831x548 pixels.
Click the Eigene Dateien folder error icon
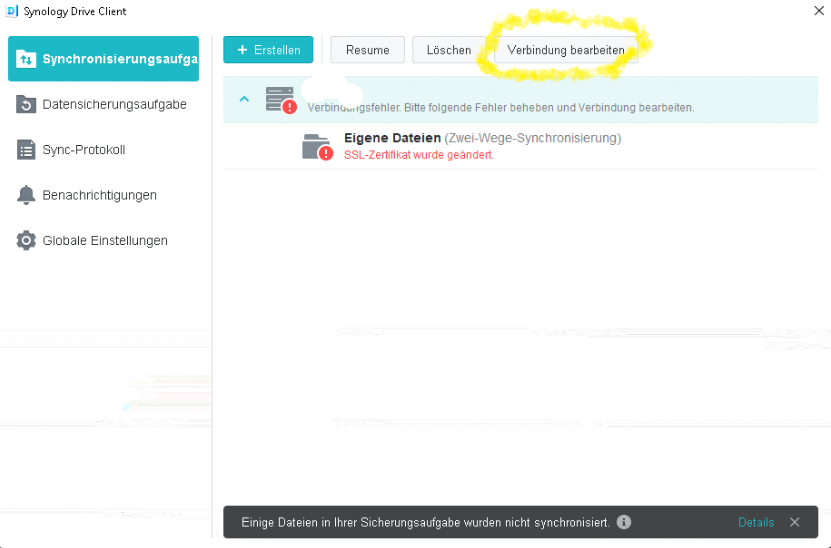[x=317, y=146]
